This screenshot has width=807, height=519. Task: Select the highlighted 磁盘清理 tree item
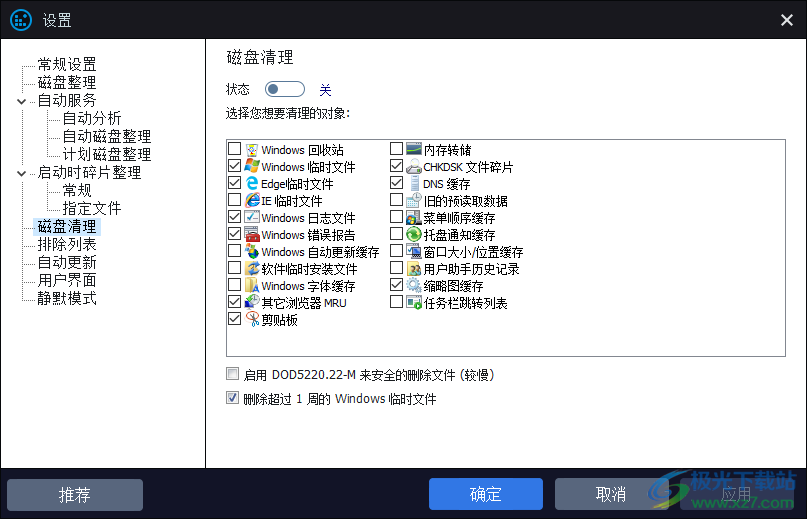67,227
